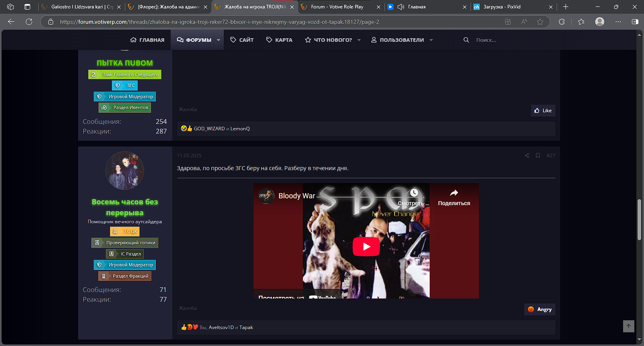Click the Angry reaction button

[x=540, y=309]
